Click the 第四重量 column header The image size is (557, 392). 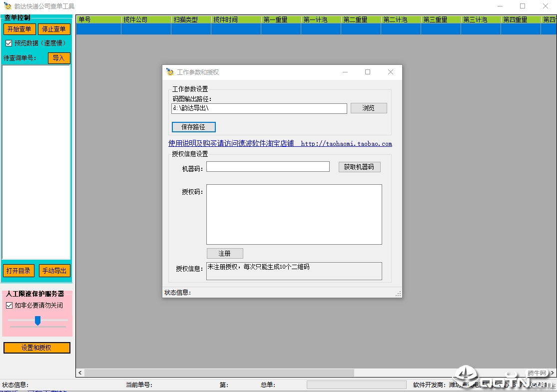[521, 19]
